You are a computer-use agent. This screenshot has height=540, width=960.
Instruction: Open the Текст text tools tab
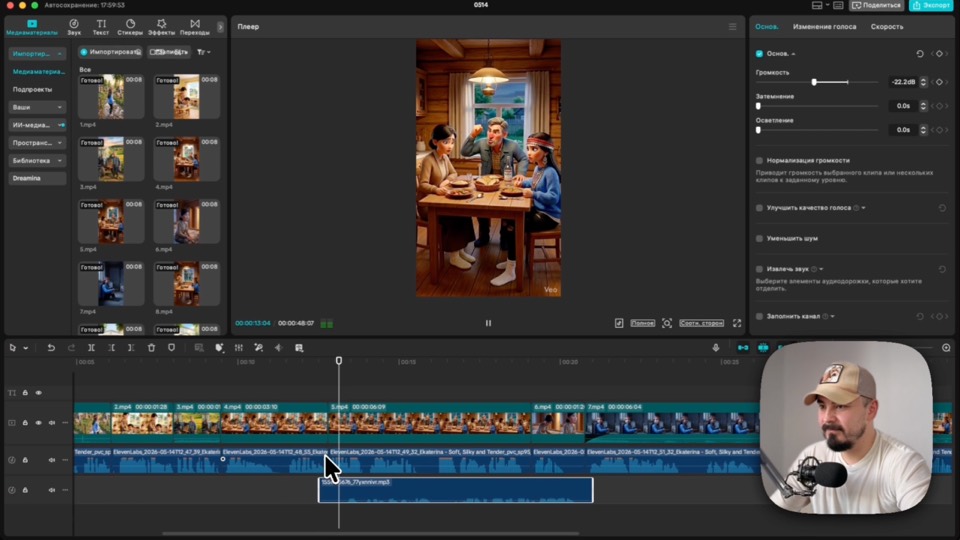click(x=101, y=27)
